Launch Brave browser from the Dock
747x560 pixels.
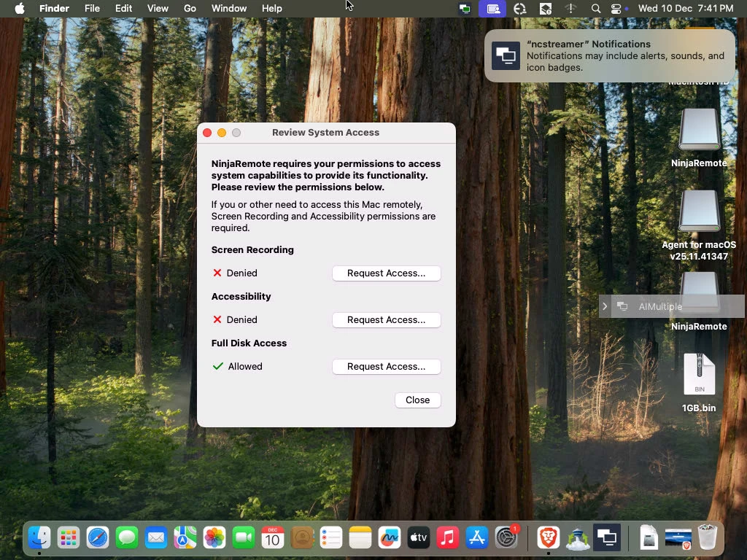(549, 537)
